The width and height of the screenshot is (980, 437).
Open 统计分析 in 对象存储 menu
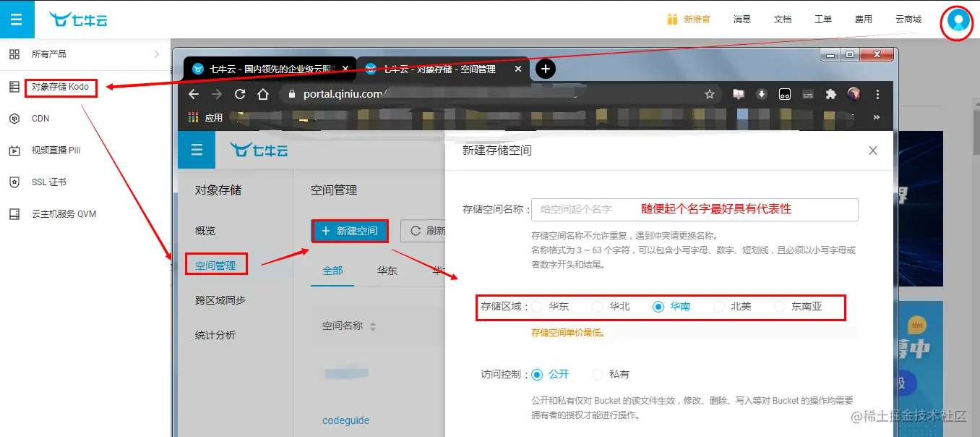click(x=215, y=335)
